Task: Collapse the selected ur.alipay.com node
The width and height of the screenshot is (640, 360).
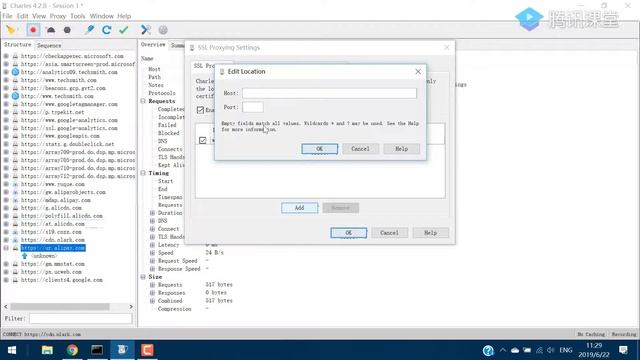Action: [6, 248]
